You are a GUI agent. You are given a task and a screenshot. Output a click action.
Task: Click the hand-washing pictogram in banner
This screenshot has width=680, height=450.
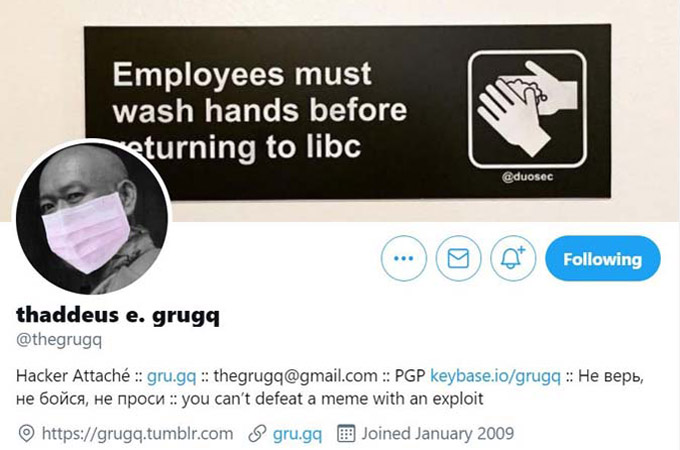coord(527,109)
